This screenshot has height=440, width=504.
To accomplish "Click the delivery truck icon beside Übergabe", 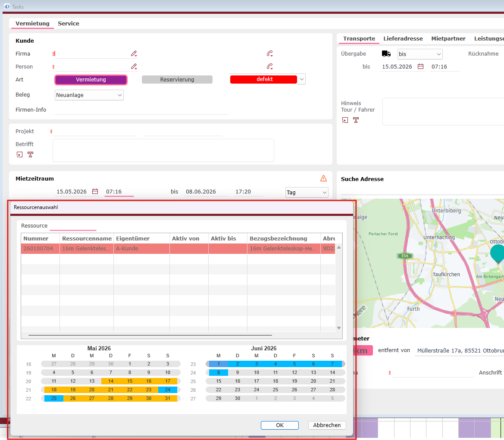I will (x=386, y=54).
